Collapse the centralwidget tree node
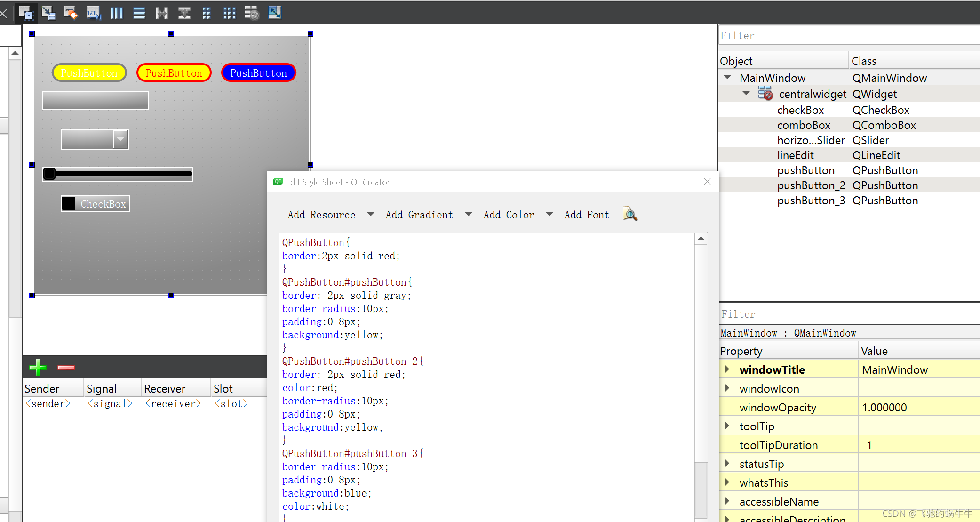Viewport: 980px width, 522px height. click(746, 93)
